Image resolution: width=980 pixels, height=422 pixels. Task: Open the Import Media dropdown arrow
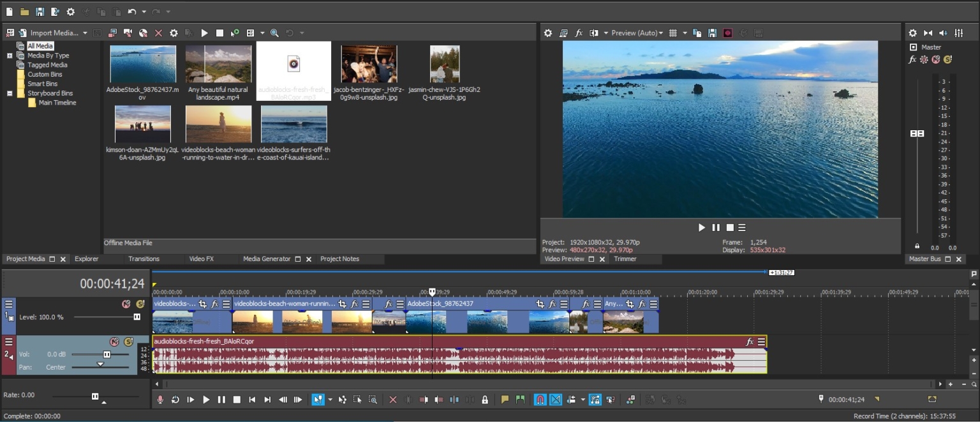pos(85,33)
